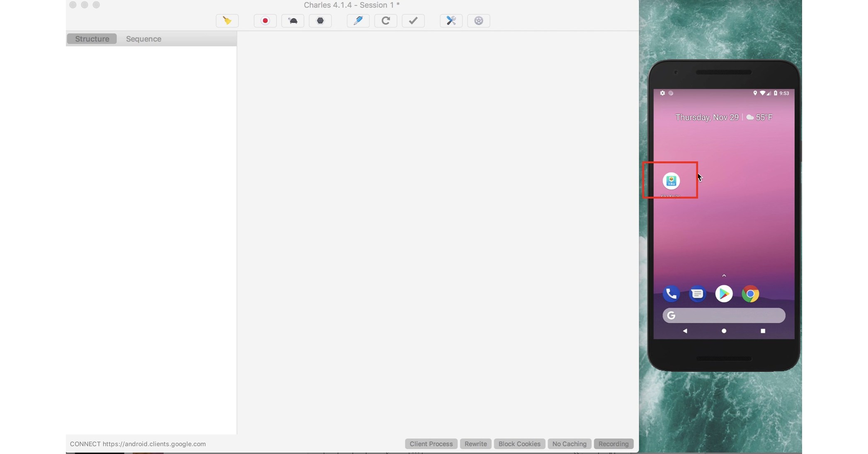Click the Client Process status button

(x=431, y=444)
